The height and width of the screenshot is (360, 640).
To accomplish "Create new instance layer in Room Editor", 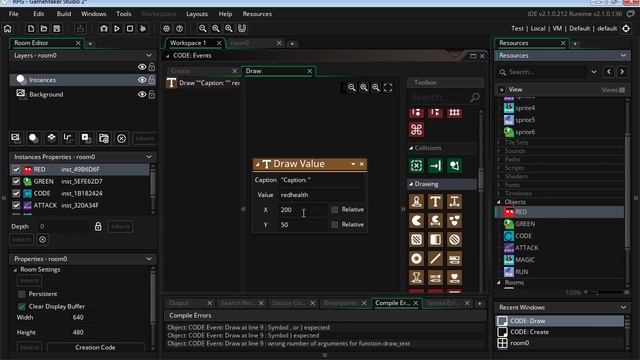I will (33, 138).
